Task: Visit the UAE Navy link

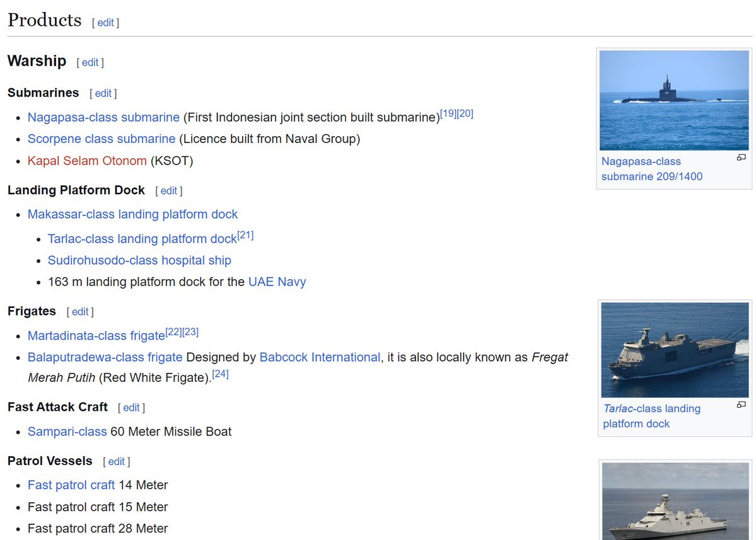Action: coord(277,282)
